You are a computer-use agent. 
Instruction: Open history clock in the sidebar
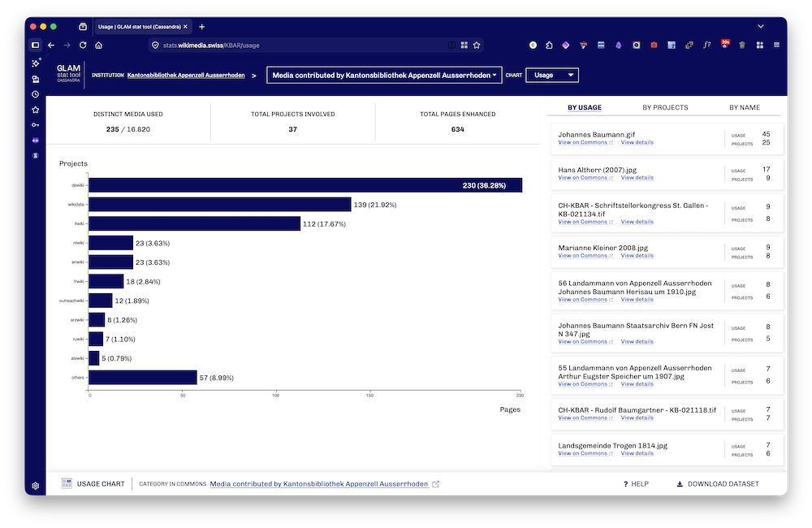35,94
